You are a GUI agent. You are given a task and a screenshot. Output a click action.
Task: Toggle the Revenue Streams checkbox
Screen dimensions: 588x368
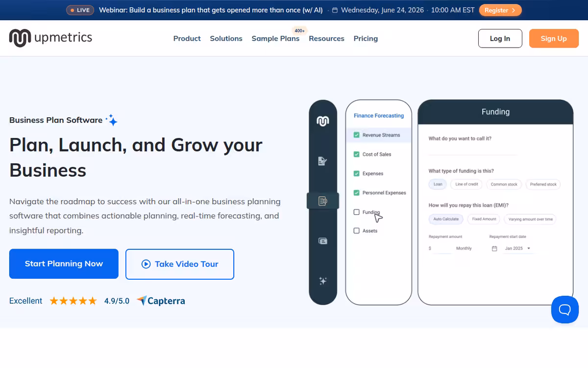coord(356,135)
